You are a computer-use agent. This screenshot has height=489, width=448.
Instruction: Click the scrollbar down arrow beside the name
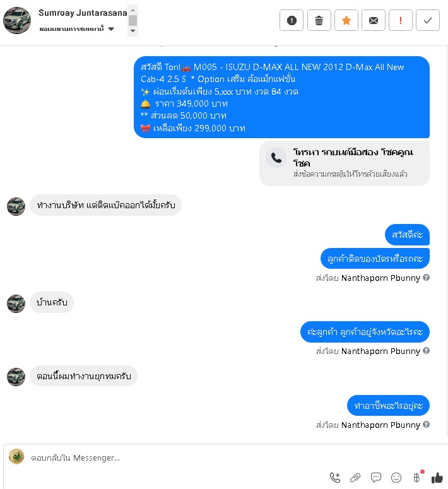133,30
